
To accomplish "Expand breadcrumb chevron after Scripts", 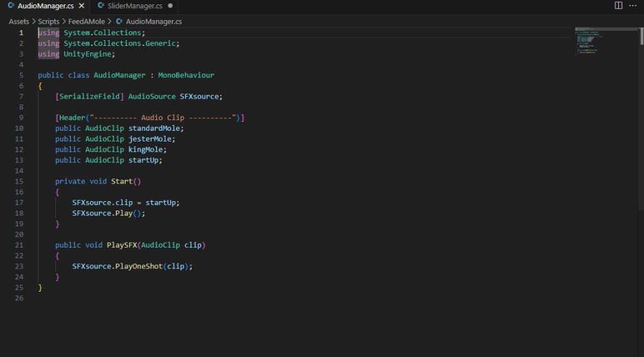I will (64, 21).
